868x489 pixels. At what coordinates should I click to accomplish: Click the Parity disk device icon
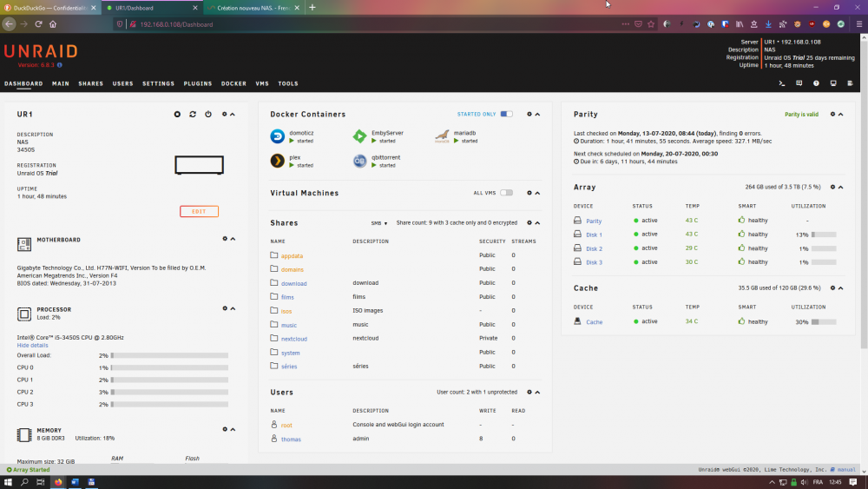pyautogui.click(x=577, y=221)
